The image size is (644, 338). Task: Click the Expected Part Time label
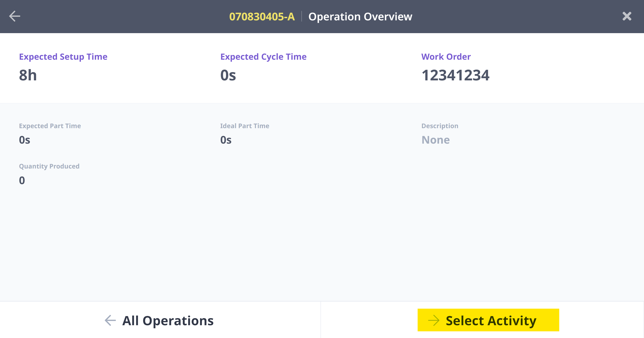(x=50, y=126)
